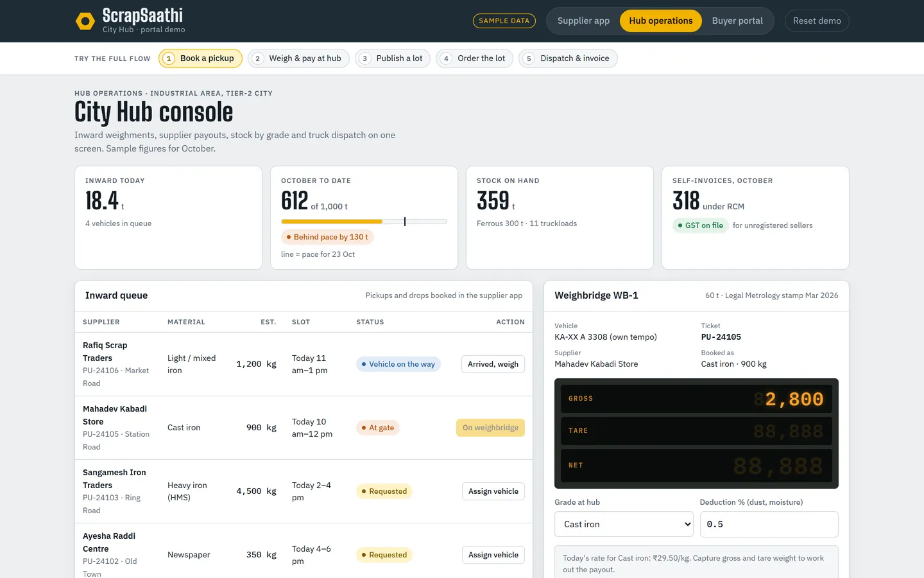Click the GROSS weight display reading 2,800
The width and height of the screenshot is (924, 578).
point(696,399)
